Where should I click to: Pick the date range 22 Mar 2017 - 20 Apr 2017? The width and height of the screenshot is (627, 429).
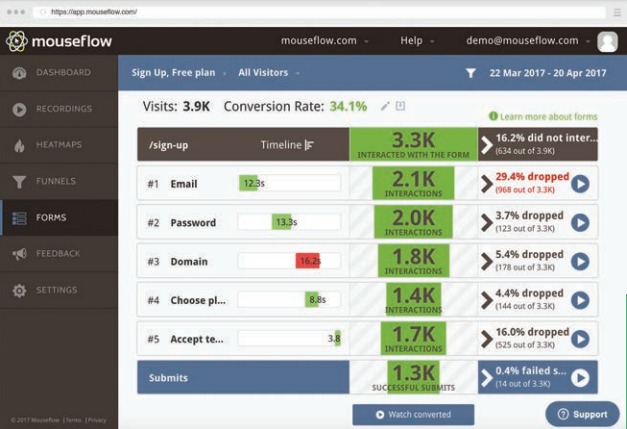click(x=548, y=73)
